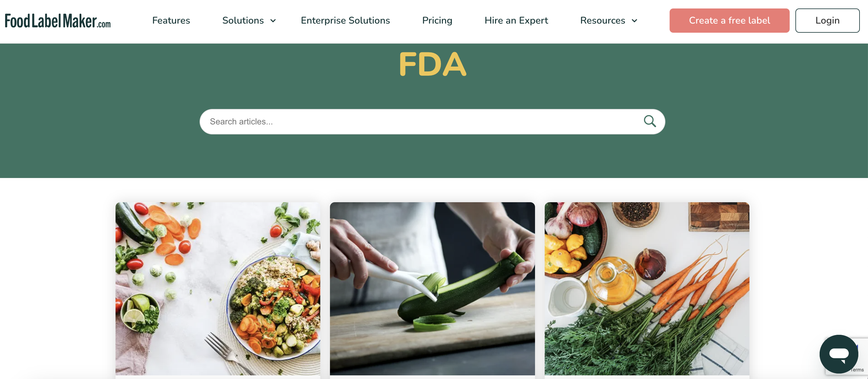The width and height of the screenshot is (868, 379).
Task: Click the FDA page heading
Action: (432, 64)
